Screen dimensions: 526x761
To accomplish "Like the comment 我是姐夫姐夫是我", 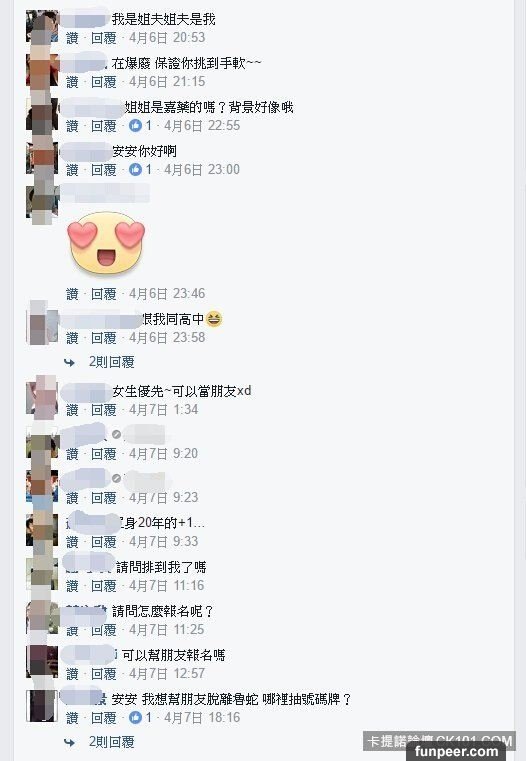I will click(72, 38).
